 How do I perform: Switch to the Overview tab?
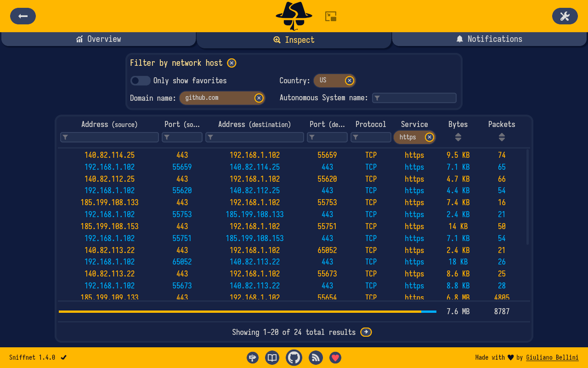98,39
